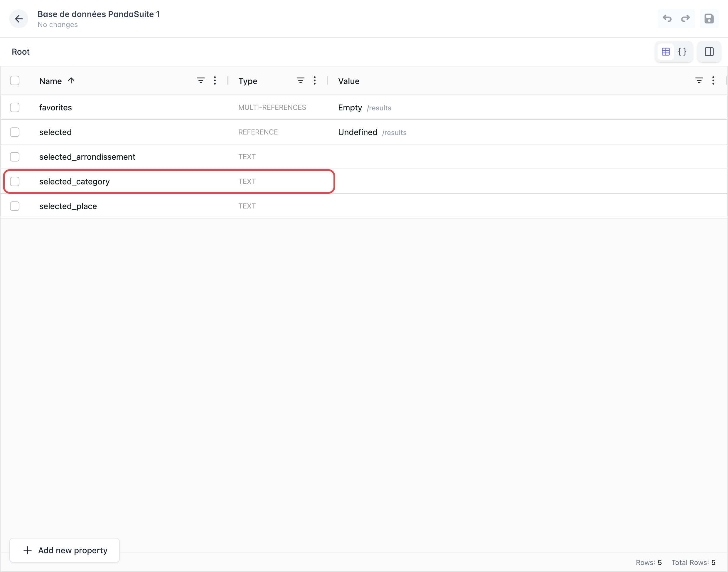Select the selected_category property name
The width and height of the screenshot is (728, 572).
tap(74, 181)
